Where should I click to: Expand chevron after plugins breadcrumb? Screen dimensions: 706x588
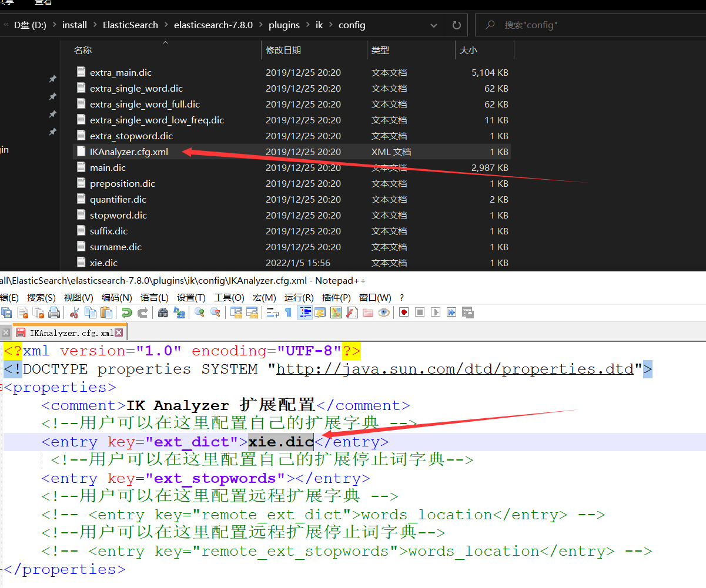coord(308,25)
